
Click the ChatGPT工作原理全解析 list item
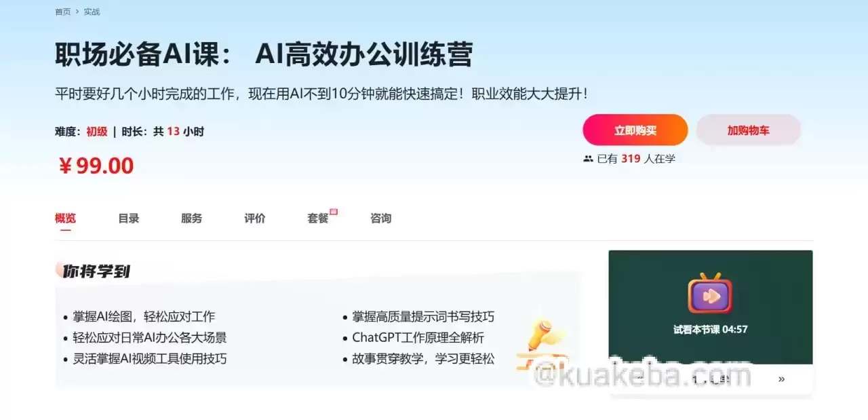coord(418,337)
